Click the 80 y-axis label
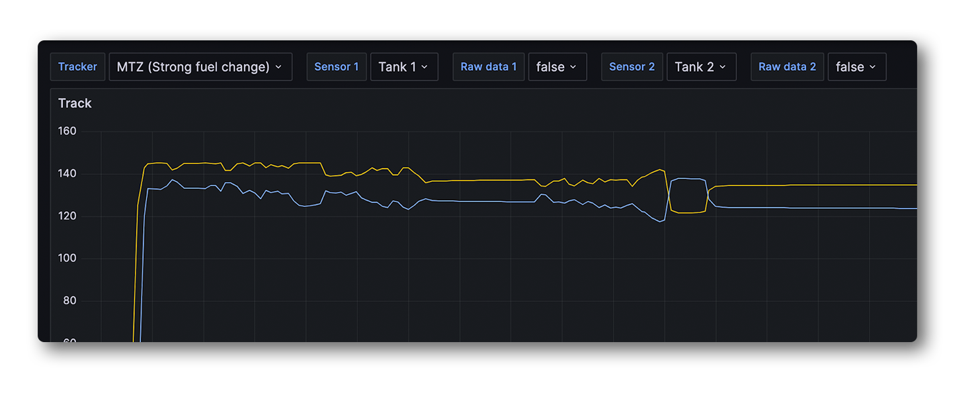This screenshot has height=399, width=980. tap(70, 300)
